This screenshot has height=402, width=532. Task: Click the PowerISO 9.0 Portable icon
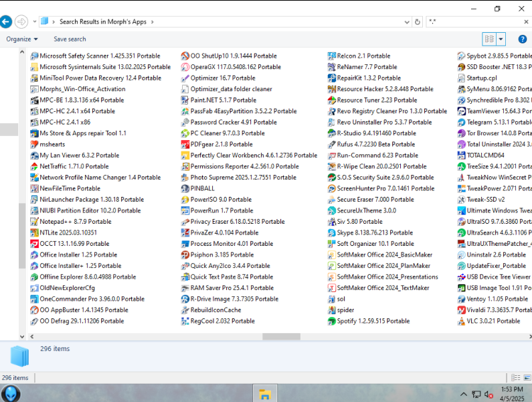pos(185,200)
